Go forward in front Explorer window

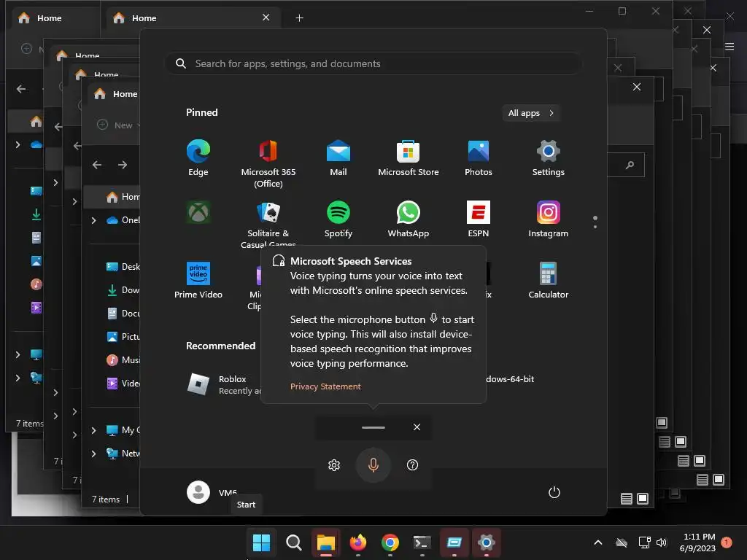point(123,165)
